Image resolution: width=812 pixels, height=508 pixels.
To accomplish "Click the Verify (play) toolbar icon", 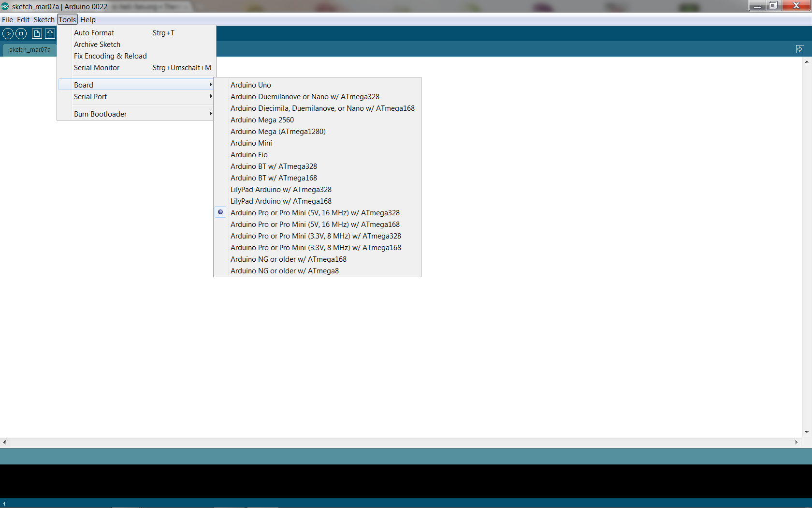I will click(x=8, y=34).
